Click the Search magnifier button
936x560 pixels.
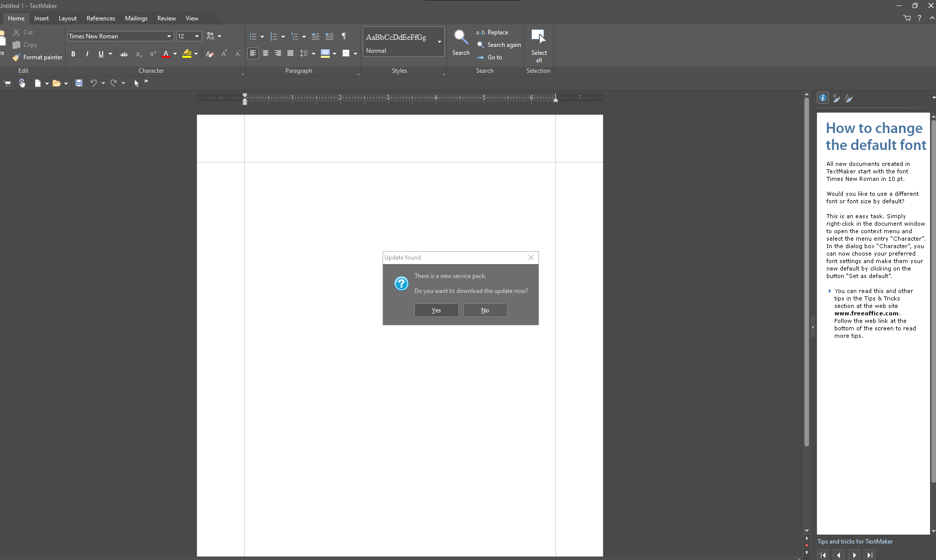[461, 42]
